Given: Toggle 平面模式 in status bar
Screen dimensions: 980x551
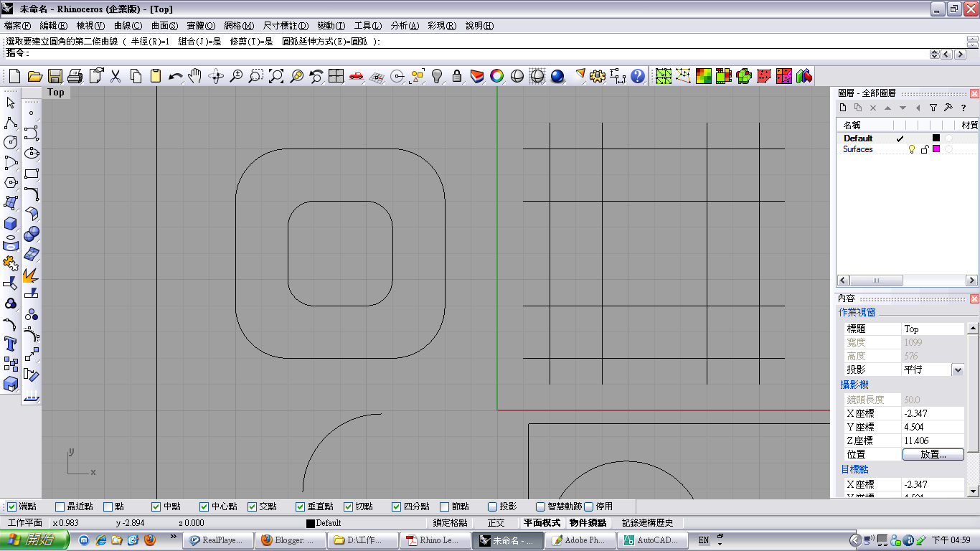Looking at the screenshot, I should coord(542,524).
